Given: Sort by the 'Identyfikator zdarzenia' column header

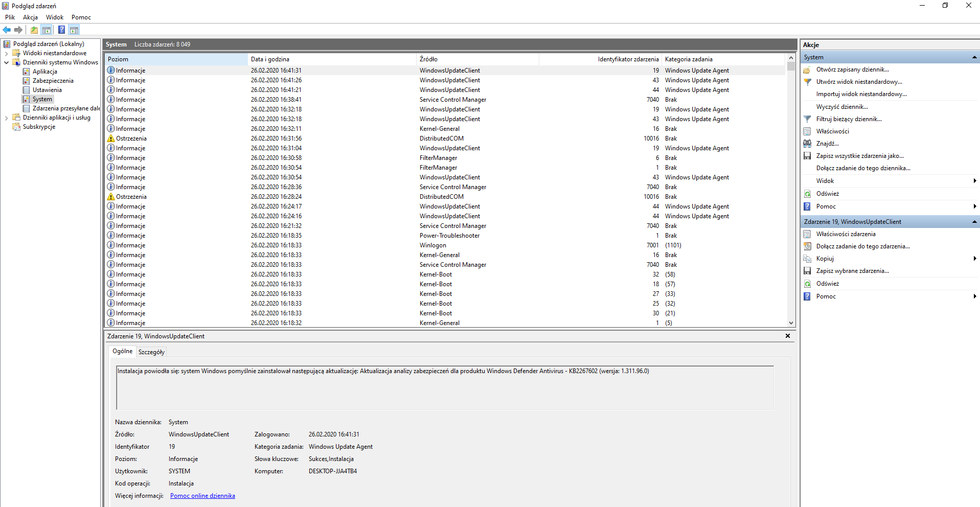Looking at the screenshot, I should (601, 59).
